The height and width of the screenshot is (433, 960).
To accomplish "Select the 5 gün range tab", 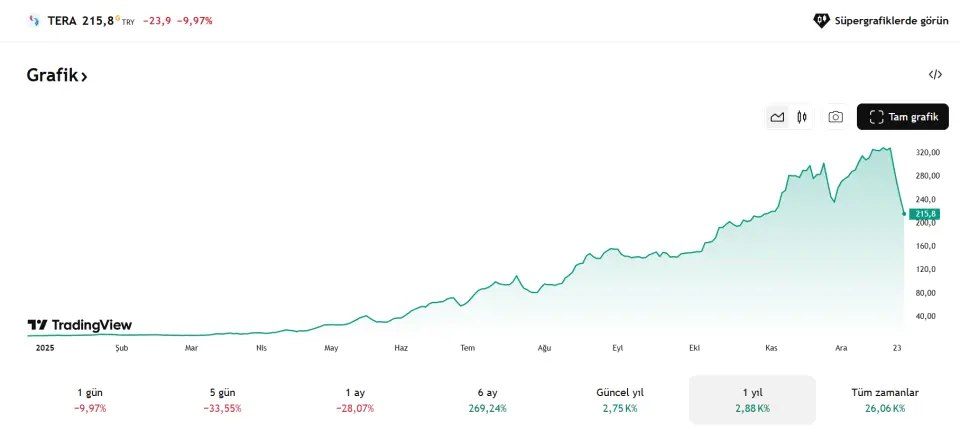I will (x=222, y=400).
